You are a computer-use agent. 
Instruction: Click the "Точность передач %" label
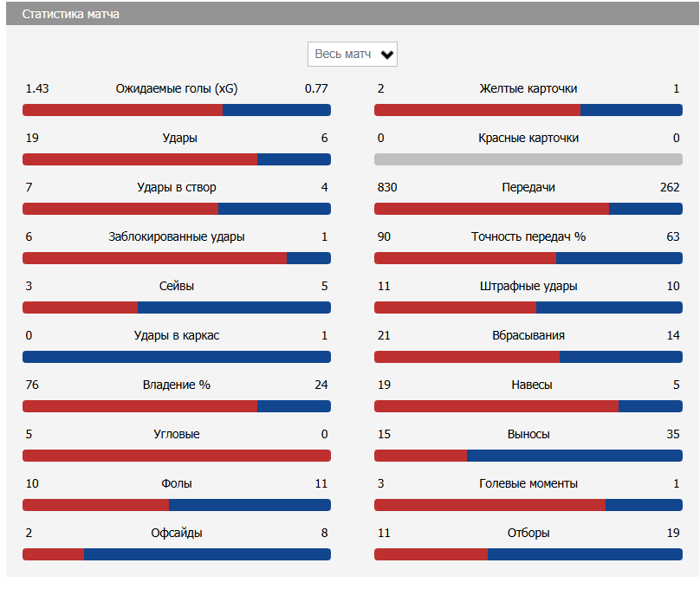click(x=528, y=236)
